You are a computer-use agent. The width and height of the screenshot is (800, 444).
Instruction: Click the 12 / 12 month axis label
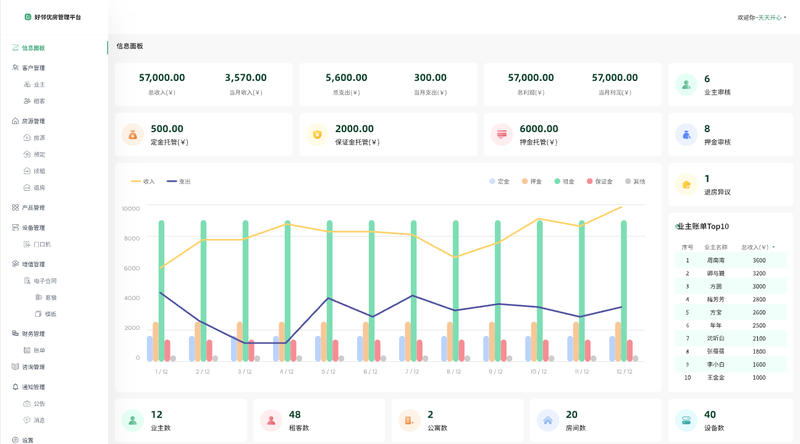[623, 372]
